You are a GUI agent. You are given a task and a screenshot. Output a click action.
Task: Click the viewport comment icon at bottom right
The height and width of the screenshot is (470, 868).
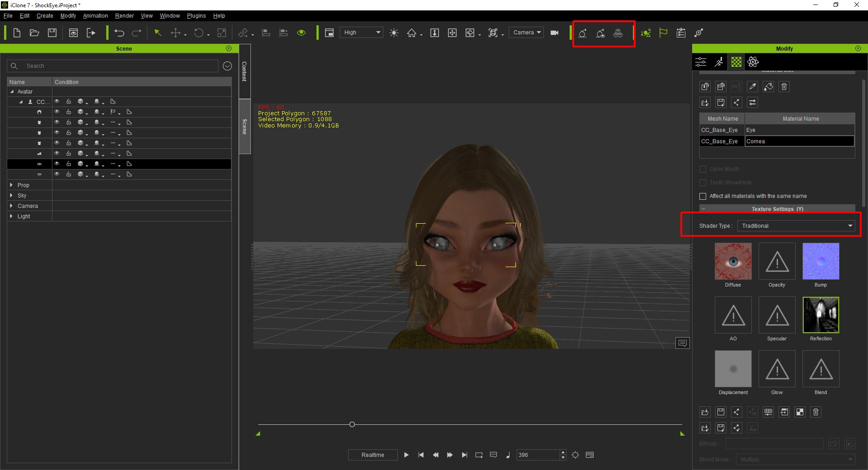[x=683, y=343]
